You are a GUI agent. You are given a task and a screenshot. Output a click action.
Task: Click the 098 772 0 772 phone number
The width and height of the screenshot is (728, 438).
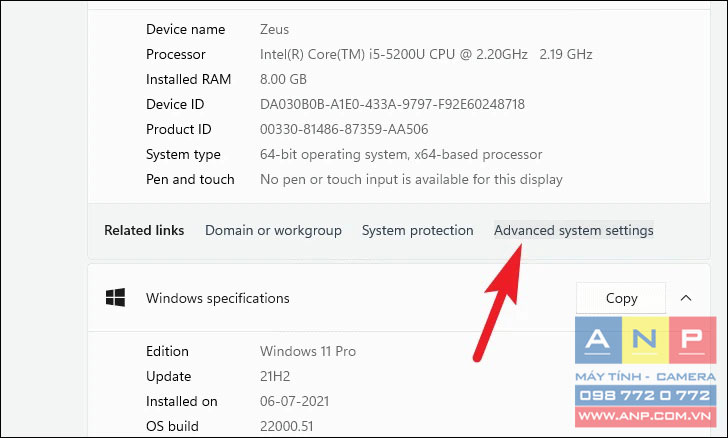click(x=645, y=395)
